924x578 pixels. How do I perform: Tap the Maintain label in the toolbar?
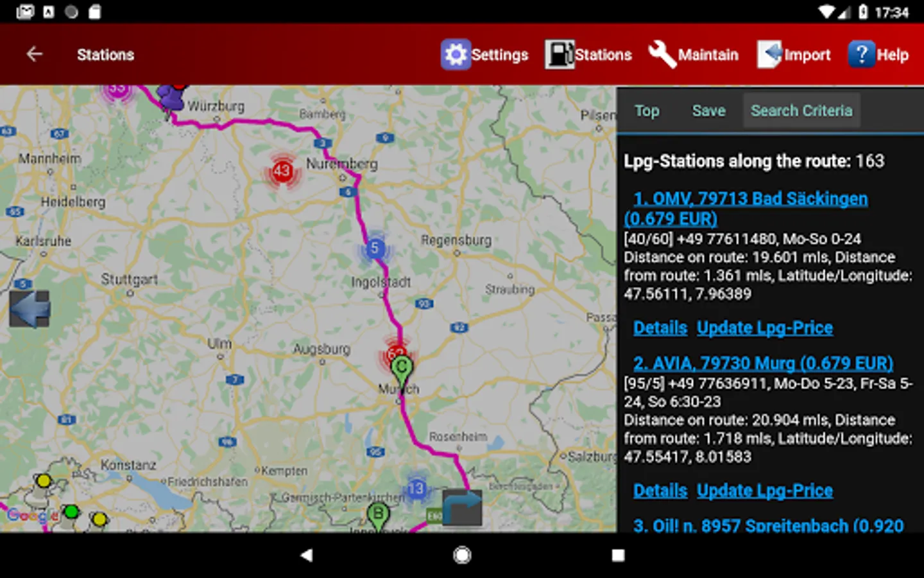[x=708, y=55]
